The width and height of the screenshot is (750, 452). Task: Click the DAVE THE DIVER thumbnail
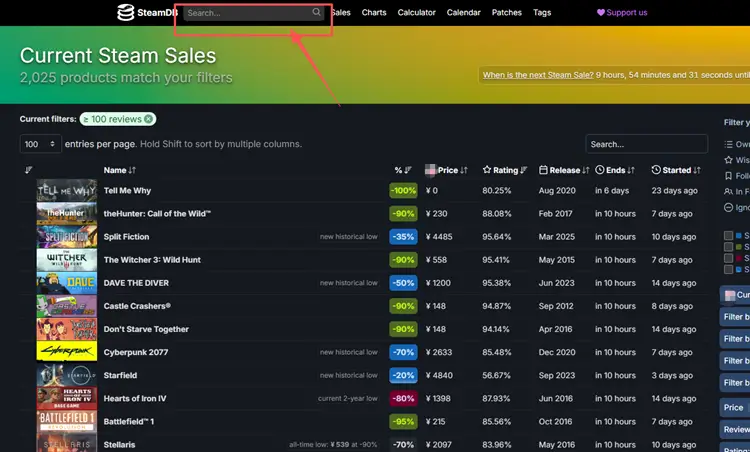pos(67,283)
